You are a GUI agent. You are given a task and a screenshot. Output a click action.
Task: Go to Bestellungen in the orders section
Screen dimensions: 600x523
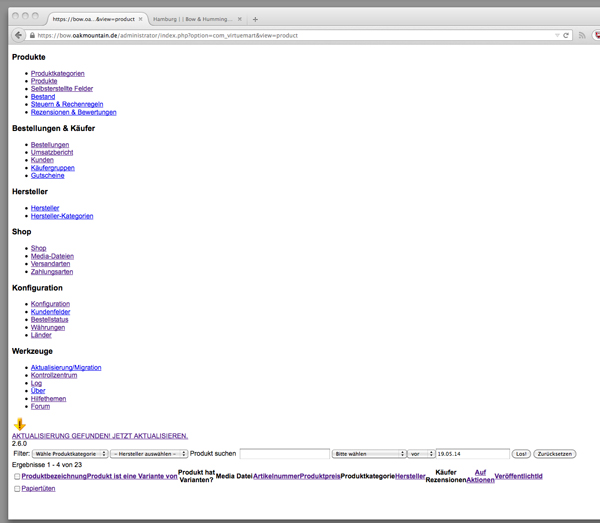pos(50,144)
